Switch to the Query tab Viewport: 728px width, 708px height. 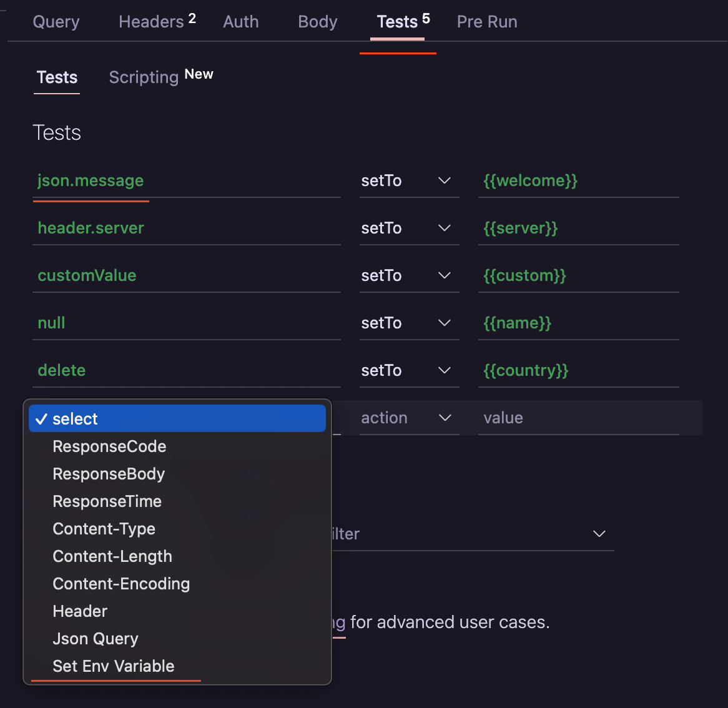click(56, 22)
